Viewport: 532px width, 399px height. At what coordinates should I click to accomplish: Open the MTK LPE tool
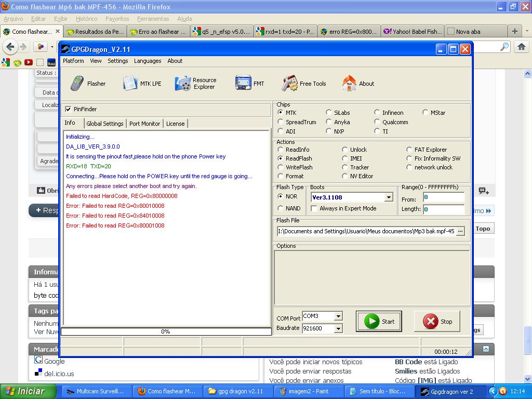click(x=142, y=84)
